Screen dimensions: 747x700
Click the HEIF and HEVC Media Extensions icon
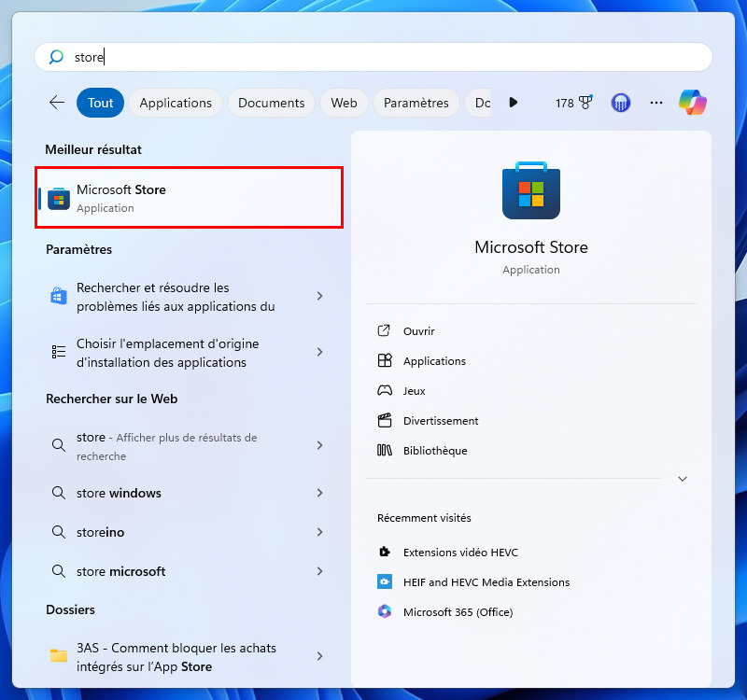385,581
